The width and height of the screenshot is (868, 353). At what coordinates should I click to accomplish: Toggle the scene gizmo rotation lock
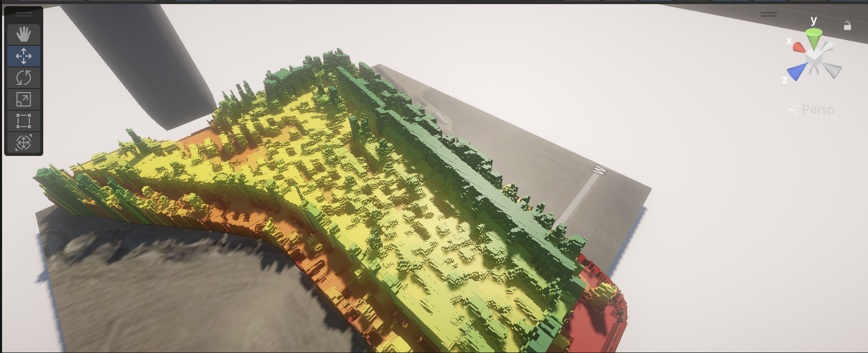click(847, 25)
